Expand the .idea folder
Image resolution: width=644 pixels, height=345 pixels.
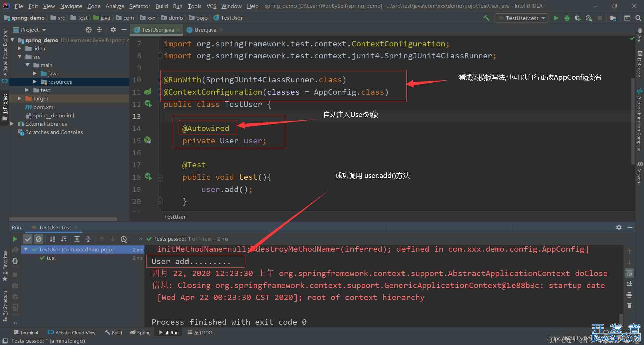tap(20, 48)
